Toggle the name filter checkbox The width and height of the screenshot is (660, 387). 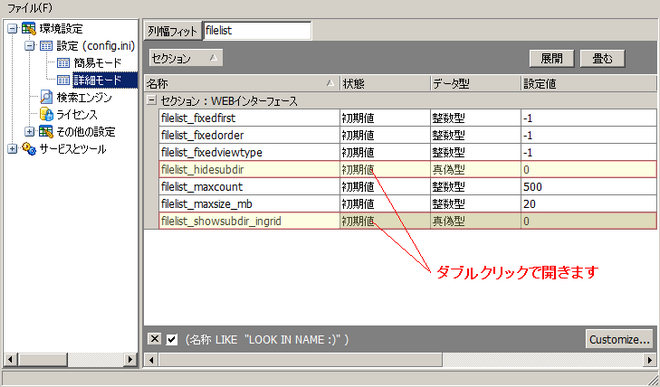click(172, 339)
